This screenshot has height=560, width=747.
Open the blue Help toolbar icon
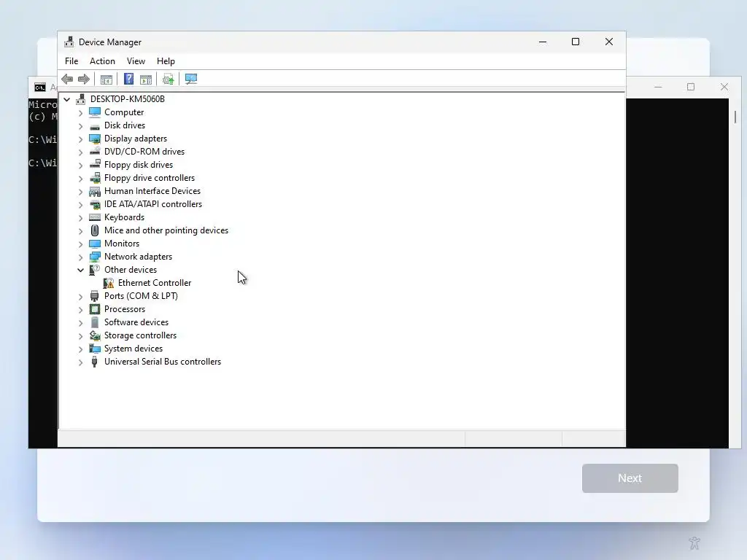128,79
